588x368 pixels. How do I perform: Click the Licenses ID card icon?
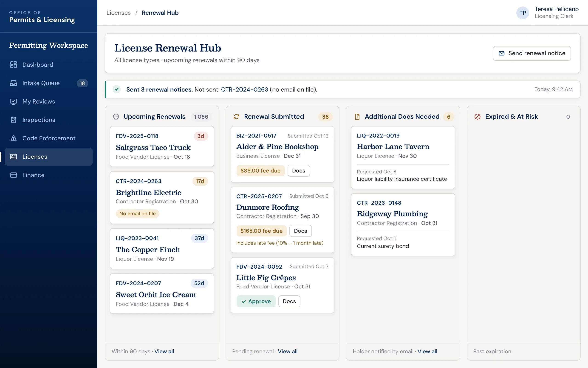pos(14,157)
